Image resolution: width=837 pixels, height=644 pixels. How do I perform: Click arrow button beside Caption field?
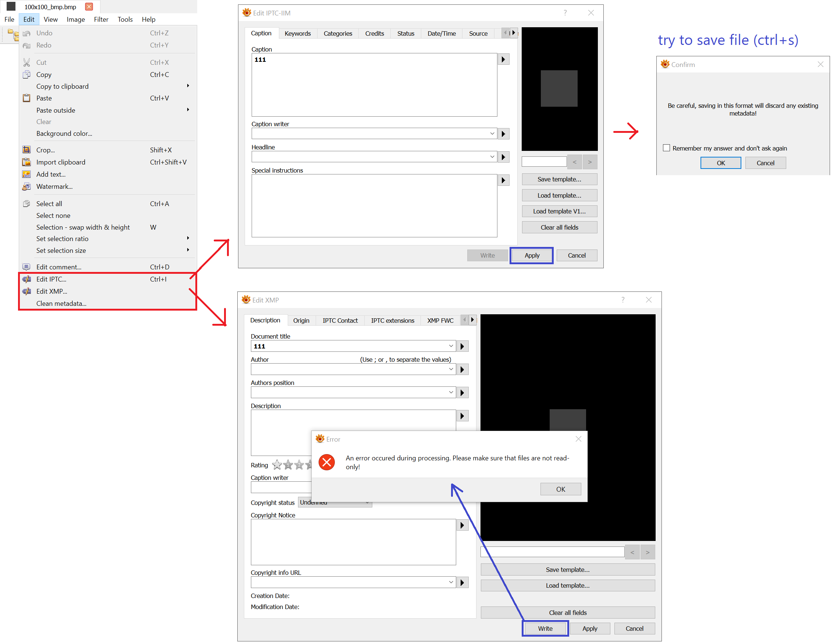[x=503, y=59]
